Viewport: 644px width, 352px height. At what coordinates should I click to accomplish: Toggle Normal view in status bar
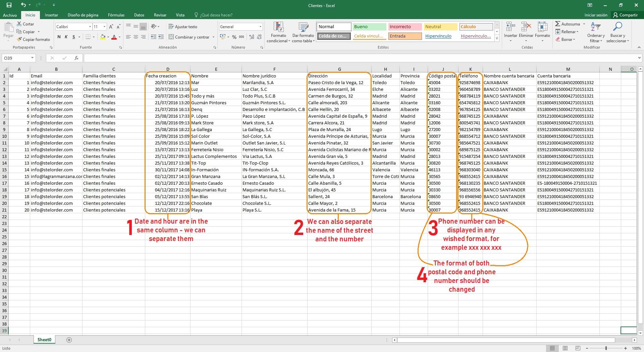552,348
